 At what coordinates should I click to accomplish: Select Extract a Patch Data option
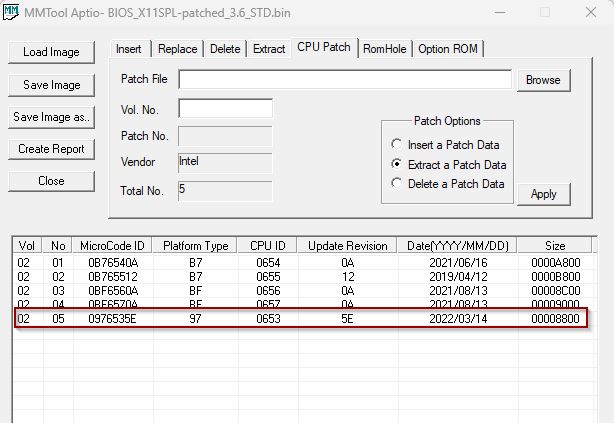coord(397,164)
